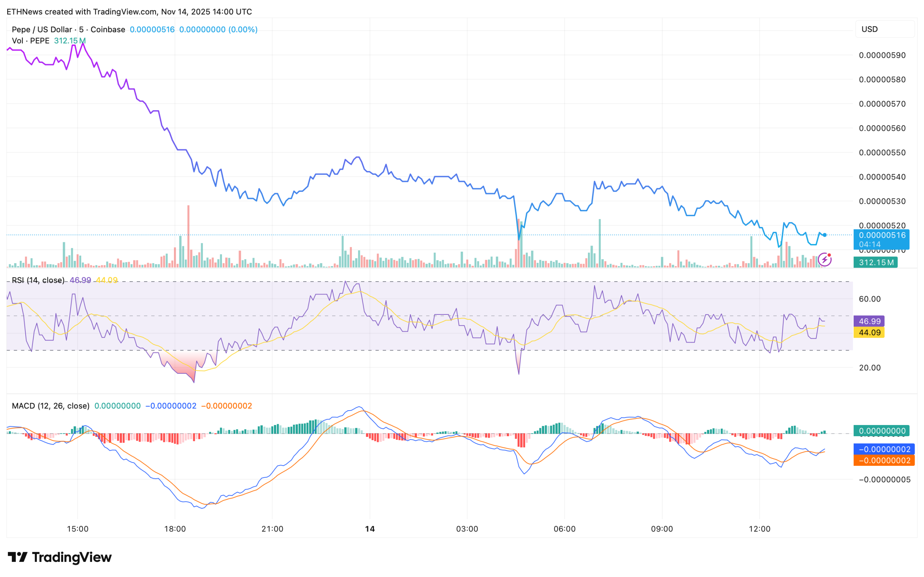Click the tallest red volume bar near 18:00
924x577 pixels.
pyautogui.click(x=188, y=237)
